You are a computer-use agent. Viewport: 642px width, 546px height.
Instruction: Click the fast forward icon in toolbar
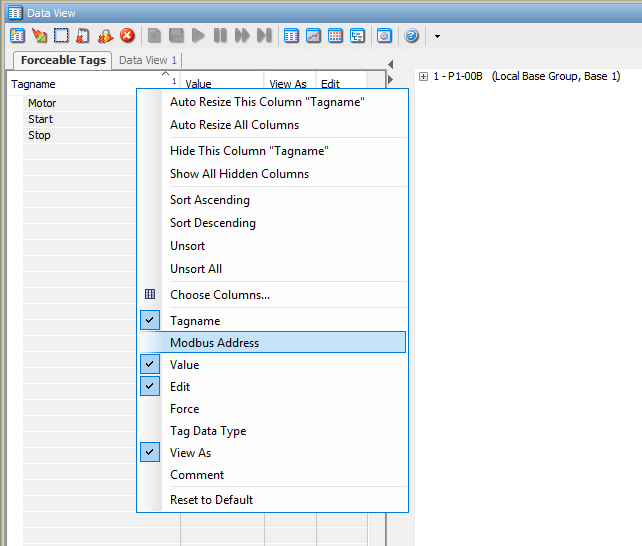coord(242,36)
